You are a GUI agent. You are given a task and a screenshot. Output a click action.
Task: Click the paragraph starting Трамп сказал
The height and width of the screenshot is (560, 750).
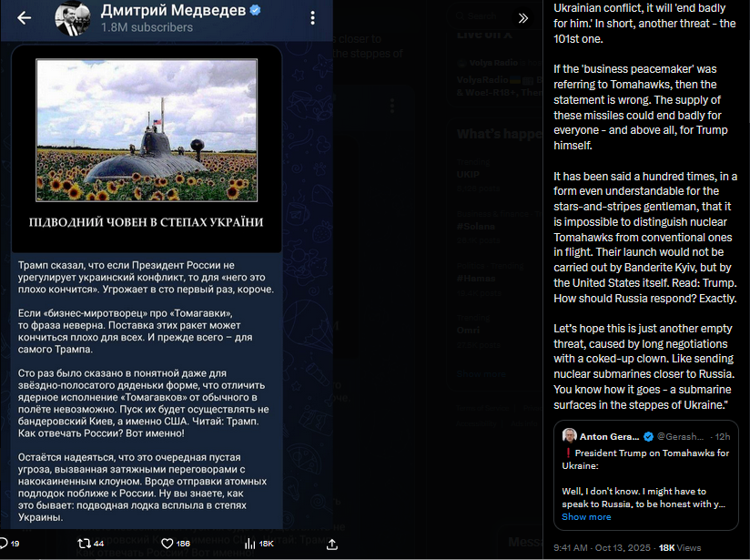tap(146, 277)
